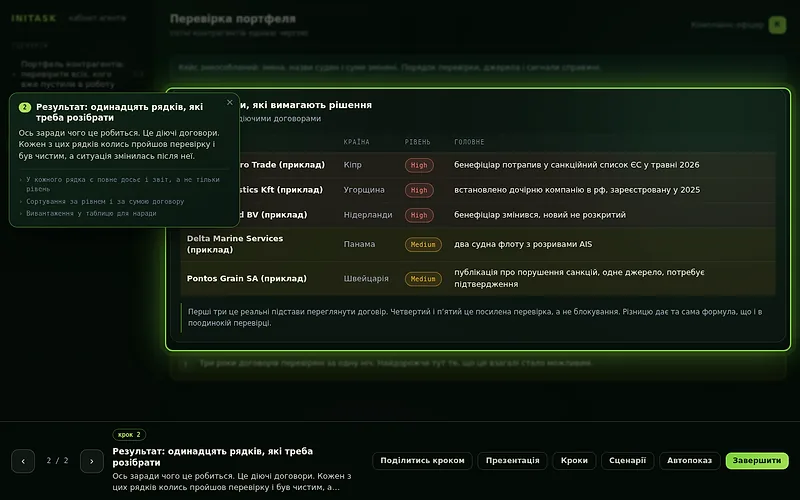Viewport: 800px width, 500px height.
Task: Click the green Завершити button
Action: (757, 461)
